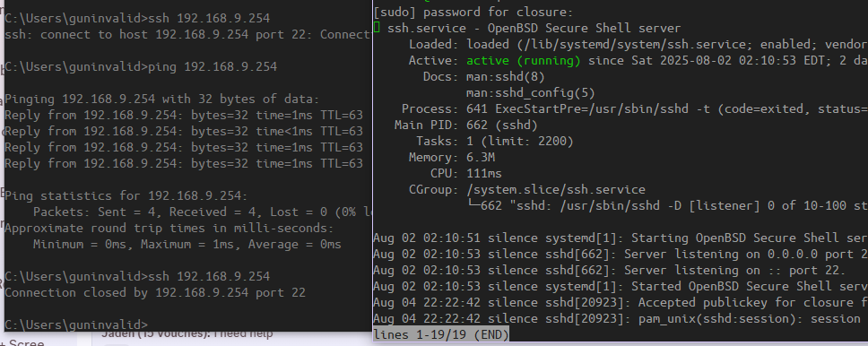Viewport: 868px width, 346px height.
Task: Click the '[sudo] password for closure:' line
Action: (473, 13)
